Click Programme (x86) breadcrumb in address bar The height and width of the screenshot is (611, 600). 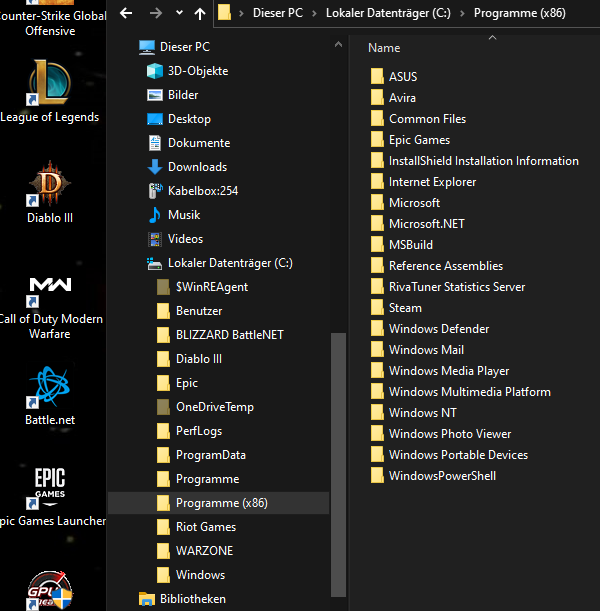pos(519,13)
